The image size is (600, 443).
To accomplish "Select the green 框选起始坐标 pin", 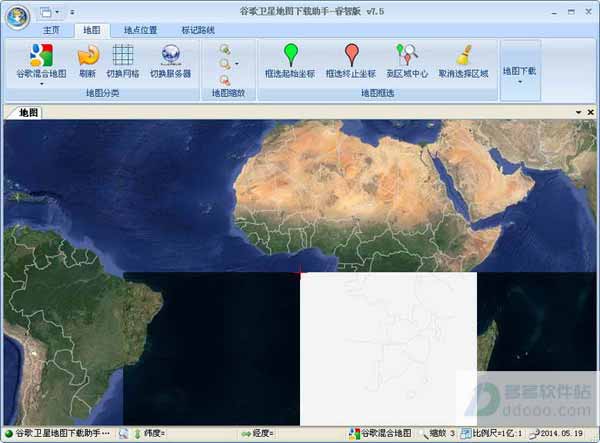I will [291, 55].
